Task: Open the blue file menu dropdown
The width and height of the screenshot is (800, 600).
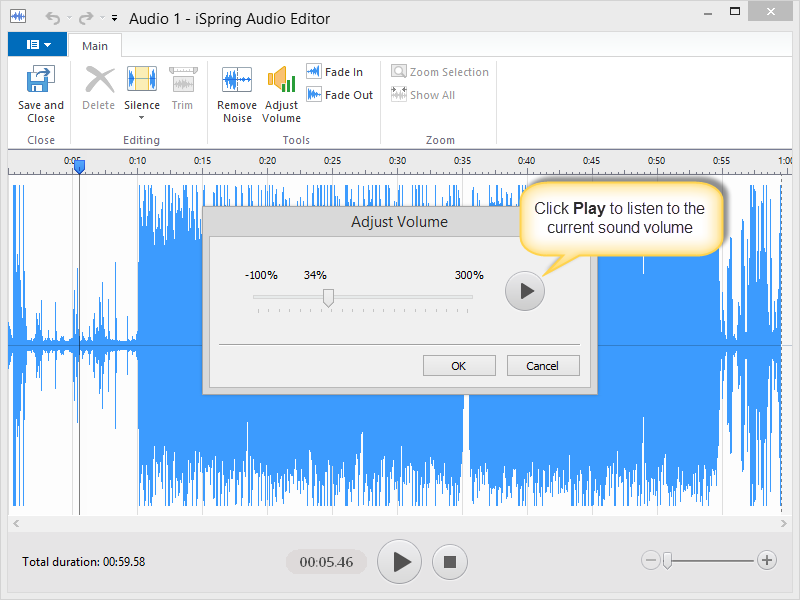Action: [38, 45]
